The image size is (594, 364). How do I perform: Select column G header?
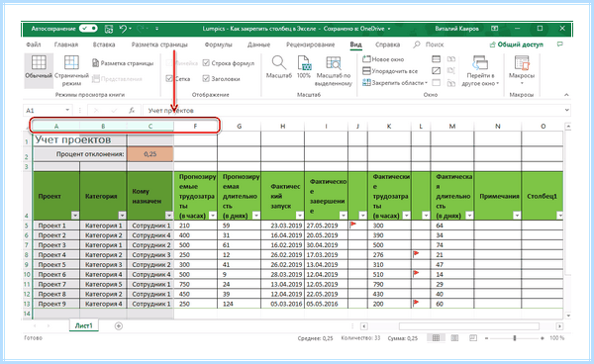(x=239, y=126)
